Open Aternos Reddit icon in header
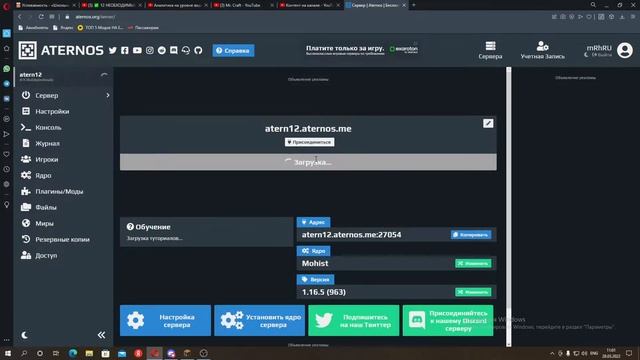Image resolution: width=640 pixels, height=360 pixels. point(162,51)
